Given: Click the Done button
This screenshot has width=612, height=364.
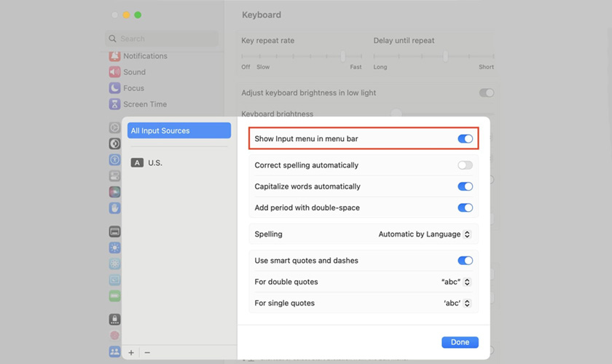Looking at the screenshot, I should (x=460, y=342).
